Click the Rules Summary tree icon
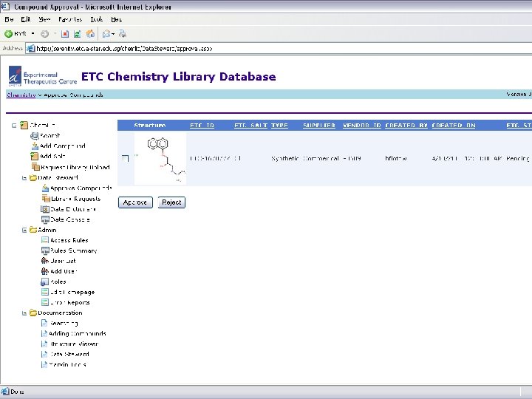The image size is (532, 399). tap(45, 250)
